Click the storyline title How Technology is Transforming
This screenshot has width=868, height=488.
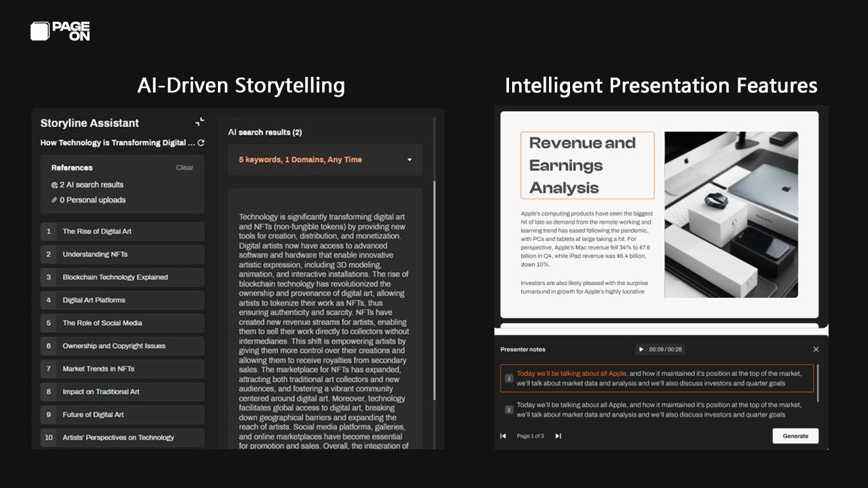118,143
